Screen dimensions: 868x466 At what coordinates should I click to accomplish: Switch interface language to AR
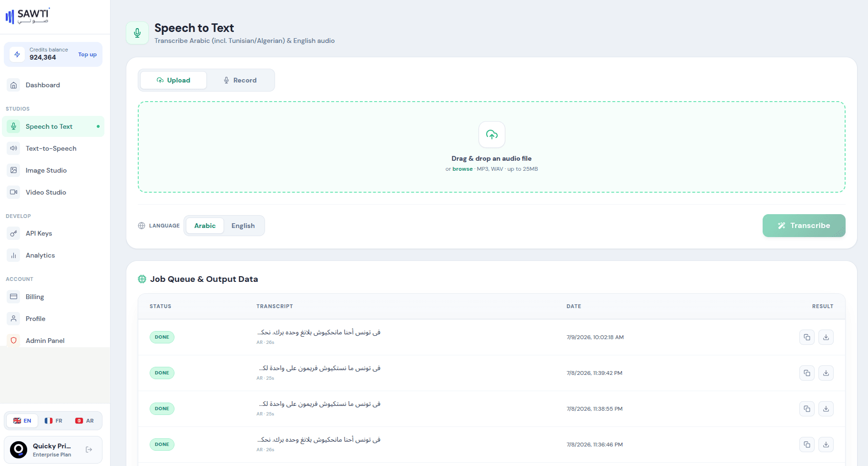point(84,421)
